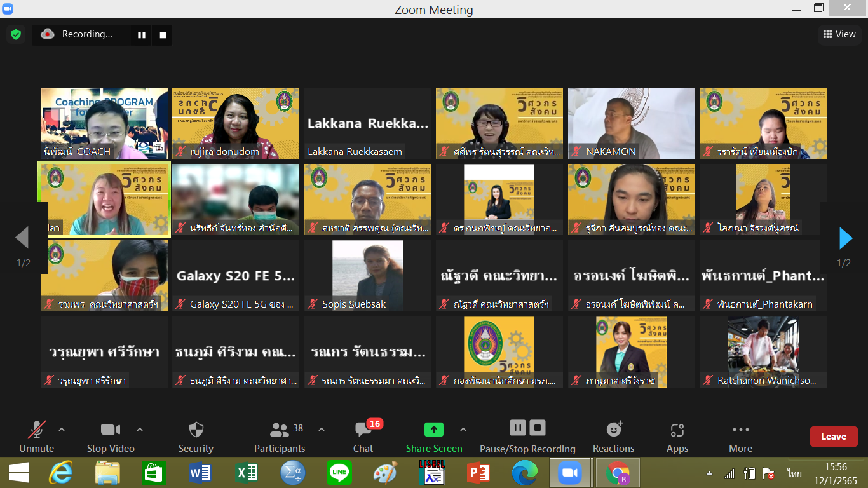The width and height of the screenshot is (868, 488).
Task: Open the More options menu
Action: (740, 437)
